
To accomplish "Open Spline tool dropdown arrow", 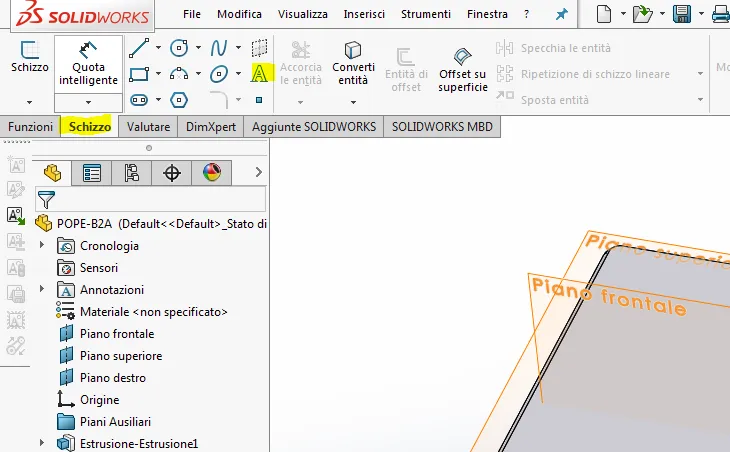I will click(x=238, y=47).
